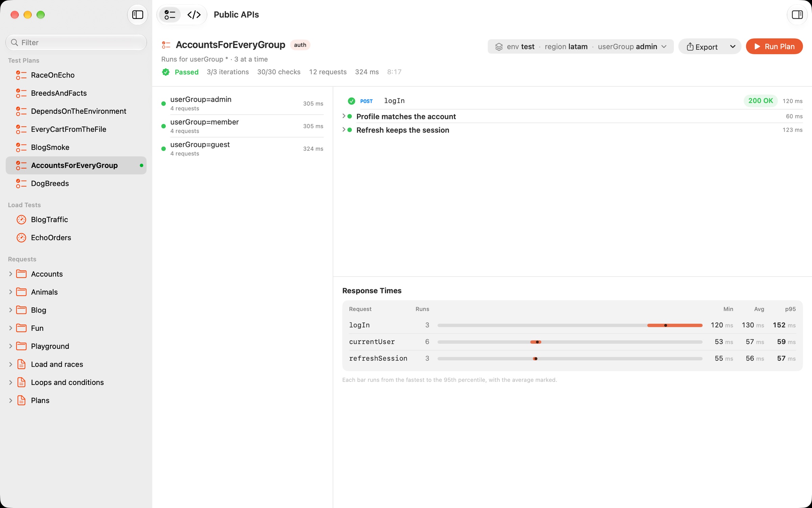Expand the Accounts folder
Image resolution: width=812 pixels, height=508 pixels.
coord(10,274)
